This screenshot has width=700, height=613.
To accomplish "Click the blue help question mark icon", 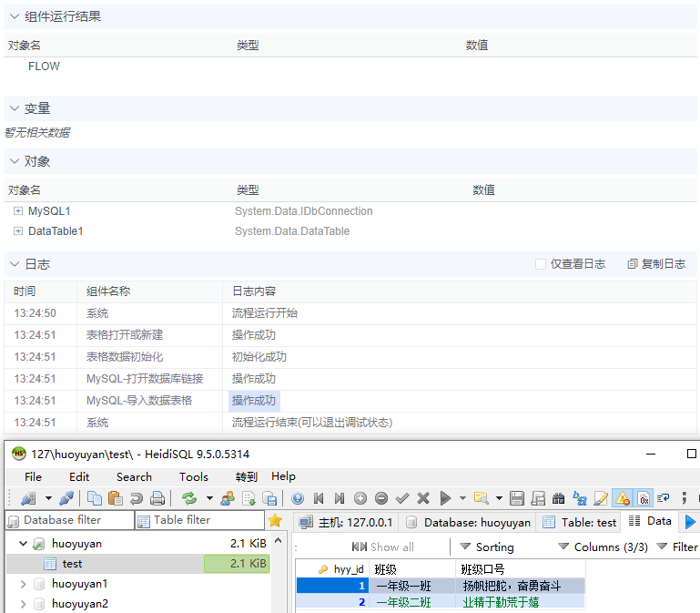I will coord(298,498).
